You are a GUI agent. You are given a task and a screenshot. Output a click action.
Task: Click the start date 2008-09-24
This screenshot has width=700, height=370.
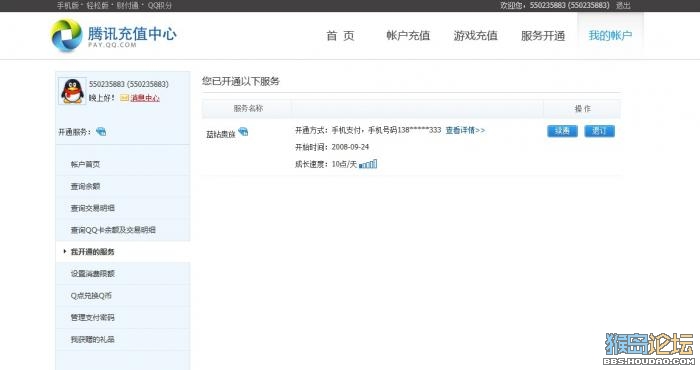[x=350, y=147]
